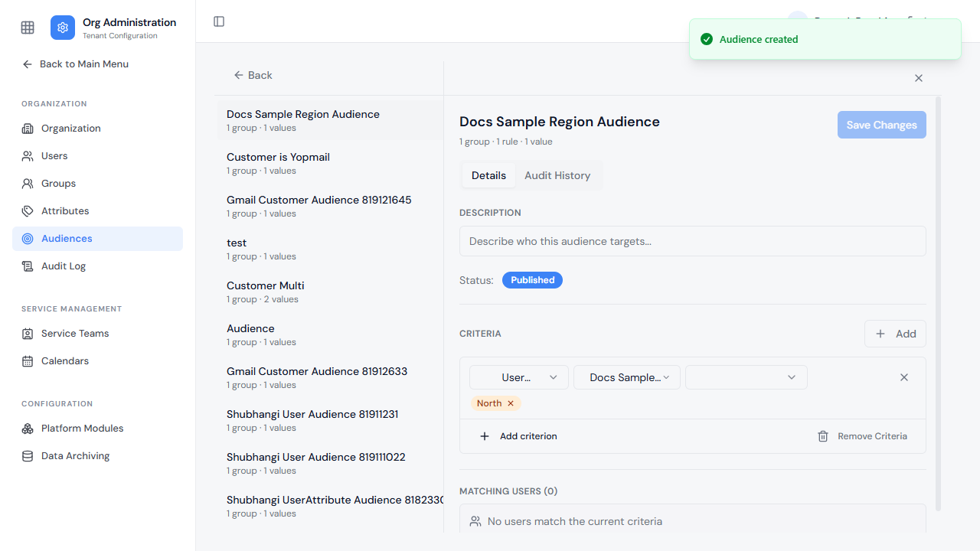Click the Attributes tag icon
980x551 pixels.
pyautogui.click(x=28, y=211)
